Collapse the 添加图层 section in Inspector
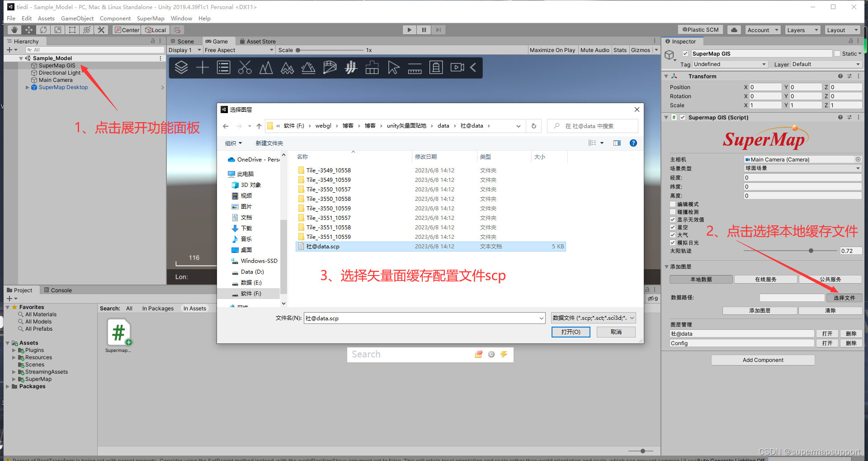 coord(666,266)
